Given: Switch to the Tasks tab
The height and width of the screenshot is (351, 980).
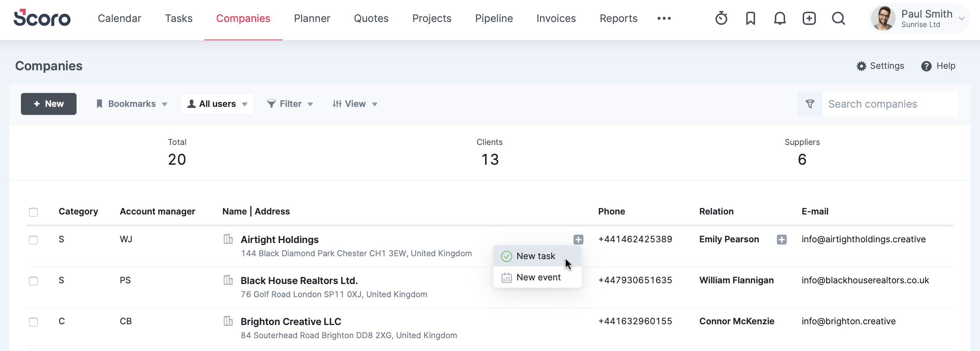Looking at the screenshot, I should (x=178, y=18).
